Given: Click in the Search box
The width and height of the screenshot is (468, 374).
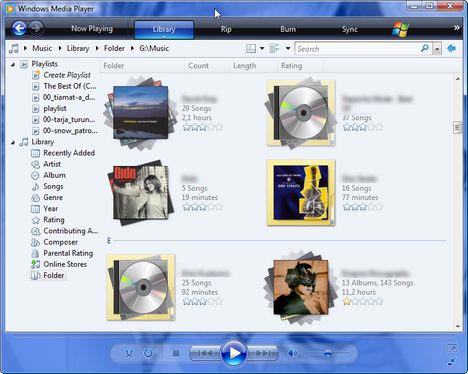Looking at the screenshot, I should 357,49.
